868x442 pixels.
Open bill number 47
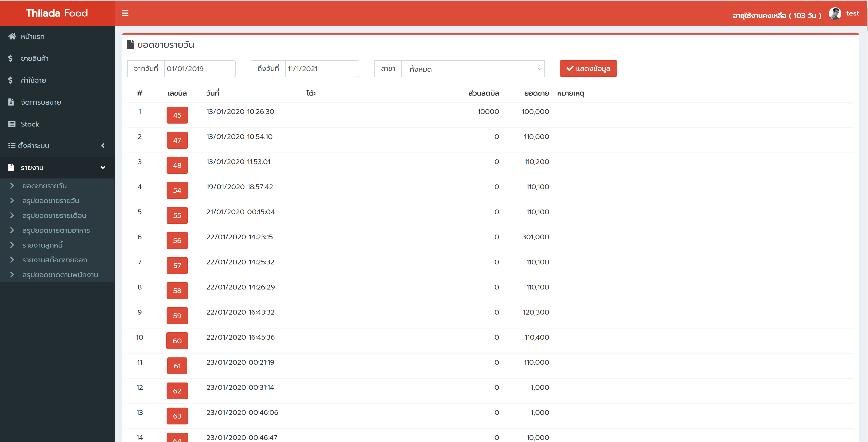pos(177,140)
